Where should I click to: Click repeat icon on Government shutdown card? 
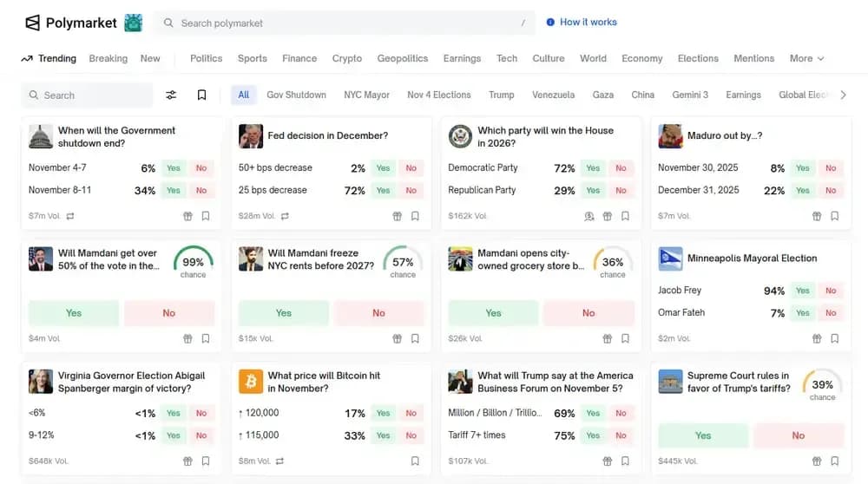[x=70, y=216]
